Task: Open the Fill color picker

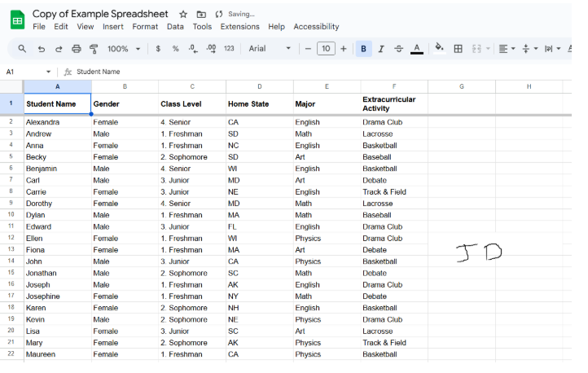Action: pyautogui.click(x=440, y=49)
